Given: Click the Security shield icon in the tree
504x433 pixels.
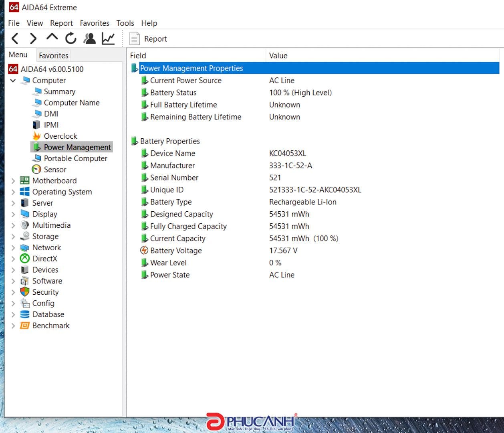Looking at the screenshot, I should click(25, 292).
